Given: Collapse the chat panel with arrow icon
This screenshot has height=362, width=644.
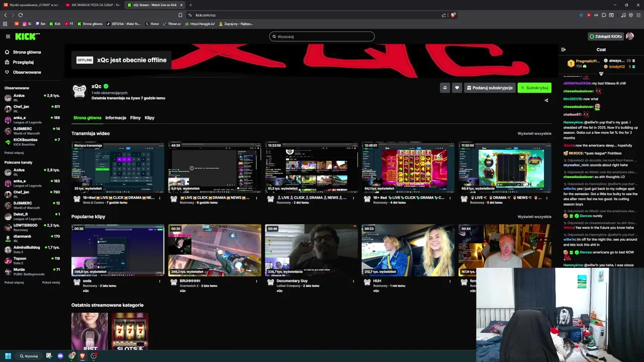Looking at the screenshot, I should (x=563, y=49).
